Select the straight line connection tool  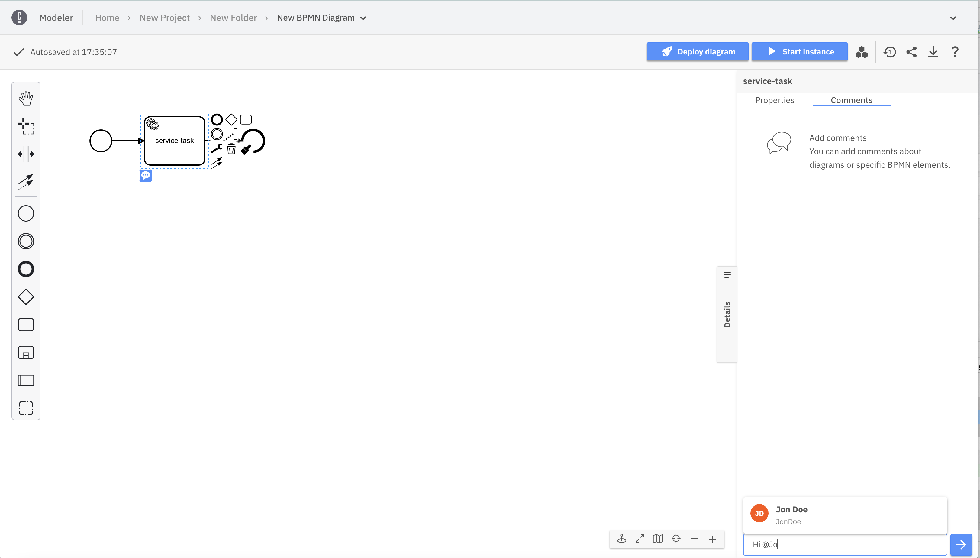click(26, 180)
